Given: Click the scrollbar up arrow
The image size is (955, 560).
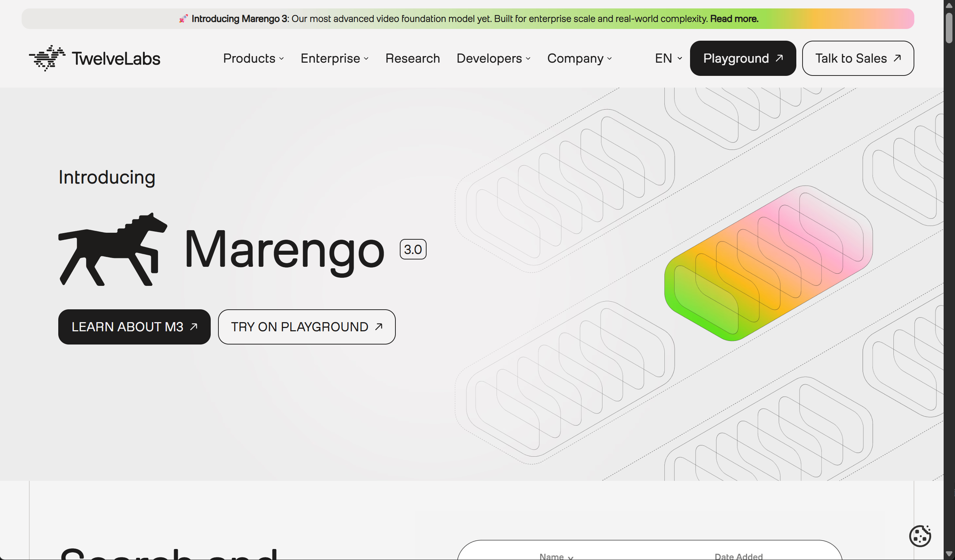Looking at the screenshot, I should 948,5.
